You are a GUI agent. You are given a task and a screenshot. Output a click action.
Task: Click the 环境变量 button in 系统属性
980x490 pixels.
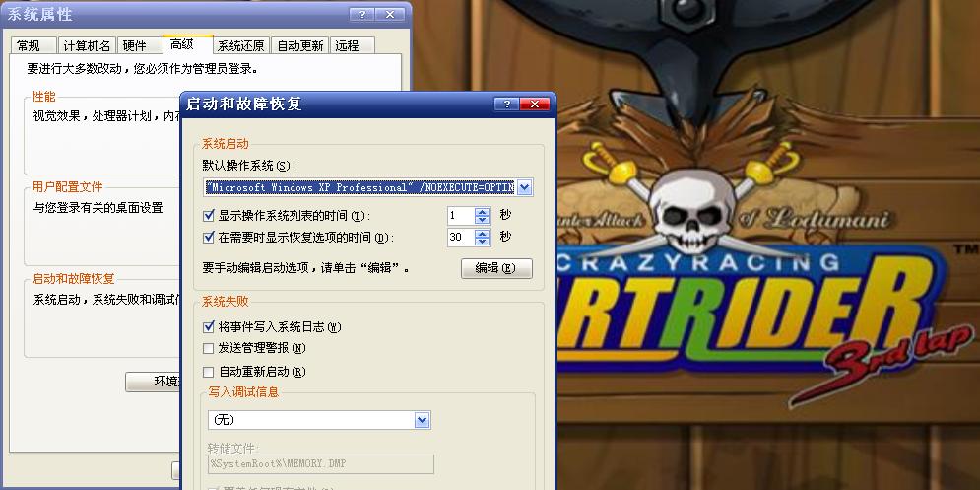click(153, 382)
